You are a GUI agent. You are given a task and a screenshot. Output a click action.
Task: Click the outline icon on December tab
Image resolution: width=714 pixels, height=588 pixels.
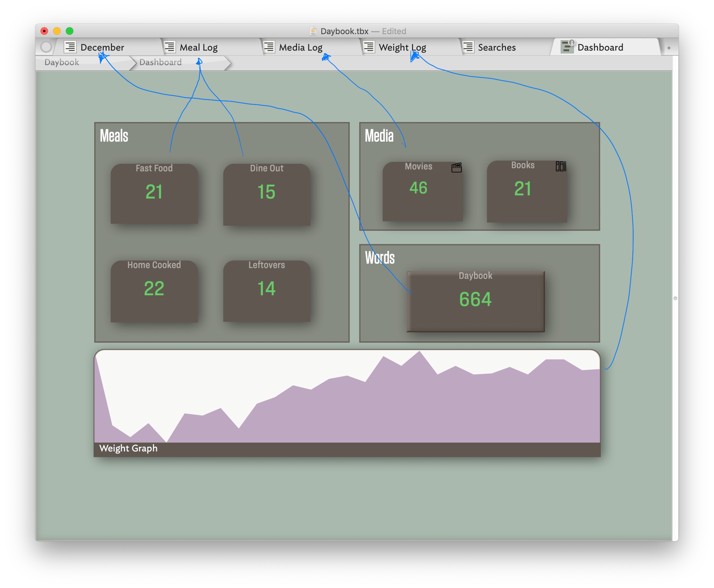(x=70, y=47)
